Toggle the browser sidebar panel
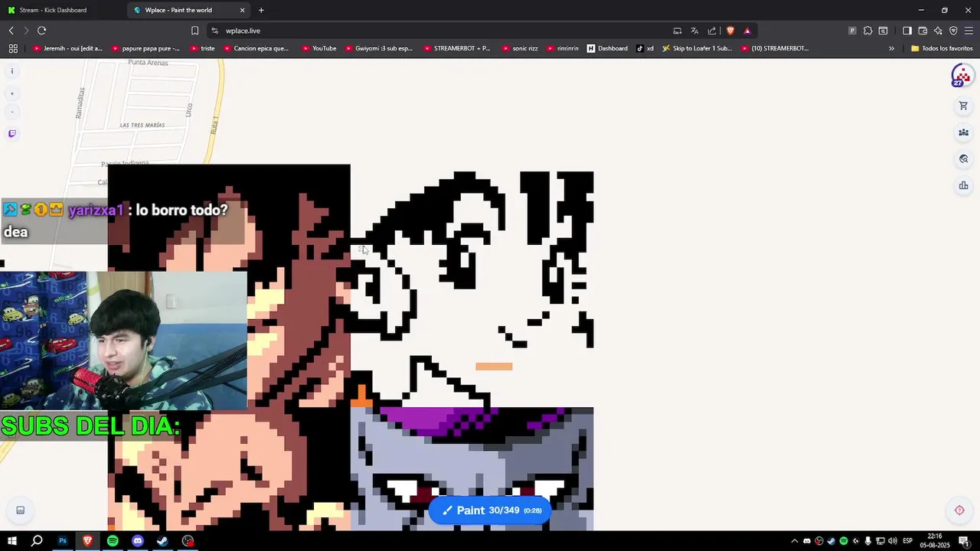 (x=907, y=31)
